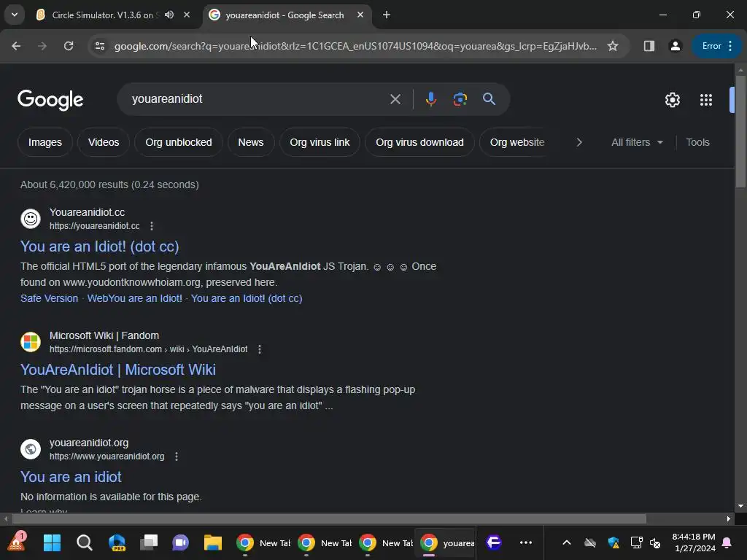This screenshot has height=560, width=747.
Task: Search by image with Google Lens
Action: click(460, 99)
